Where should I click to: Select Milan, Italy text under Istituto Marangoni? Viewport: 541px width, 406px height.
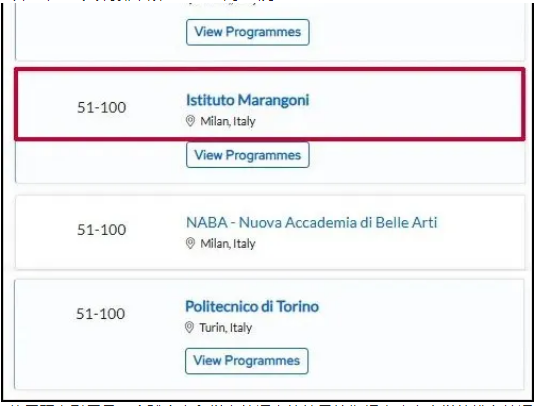[228, 121]
